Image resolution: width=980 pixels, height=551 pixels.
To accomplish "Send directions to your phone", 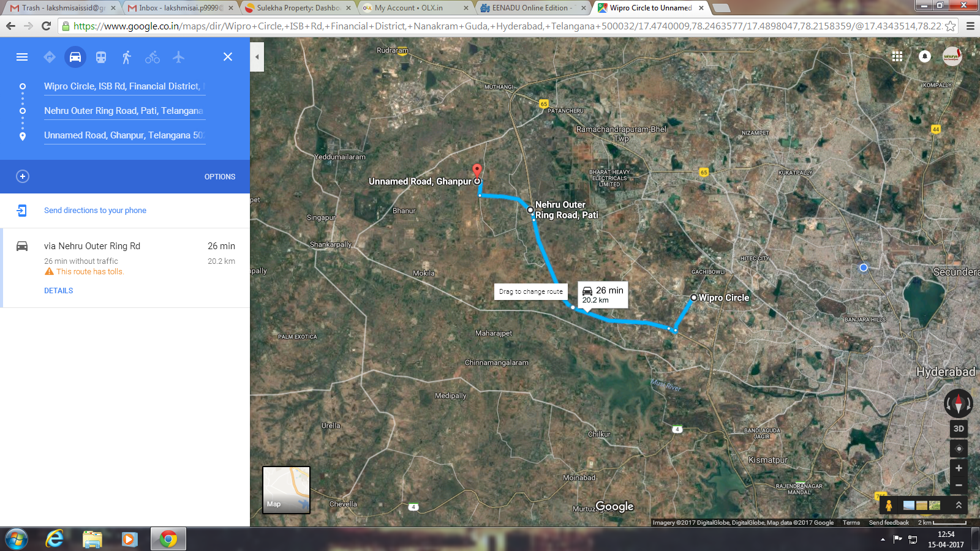I will pyautogui.click(x=95, y=210).
